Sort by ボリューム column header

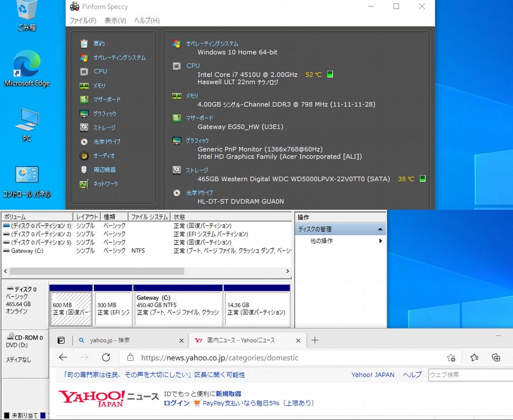[x=37, y=217]
